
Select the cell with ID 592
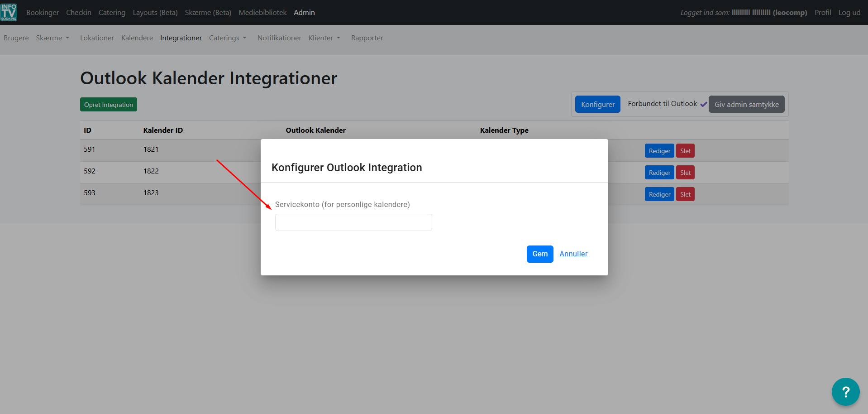[x=90, y=171]
